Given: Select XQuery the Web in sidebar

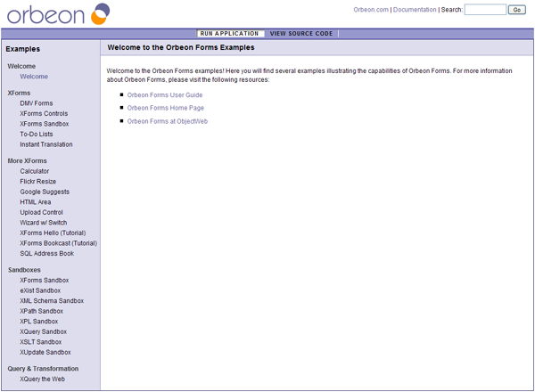Looking at the screenshot, I should pos(43,379).
